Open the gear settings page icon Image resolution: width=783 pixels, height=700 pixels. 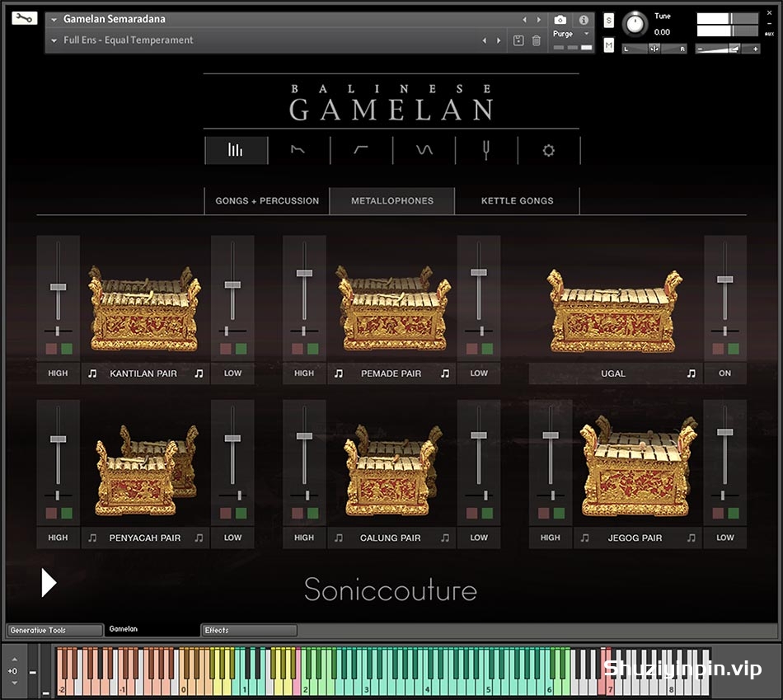[x=549, y=150]
